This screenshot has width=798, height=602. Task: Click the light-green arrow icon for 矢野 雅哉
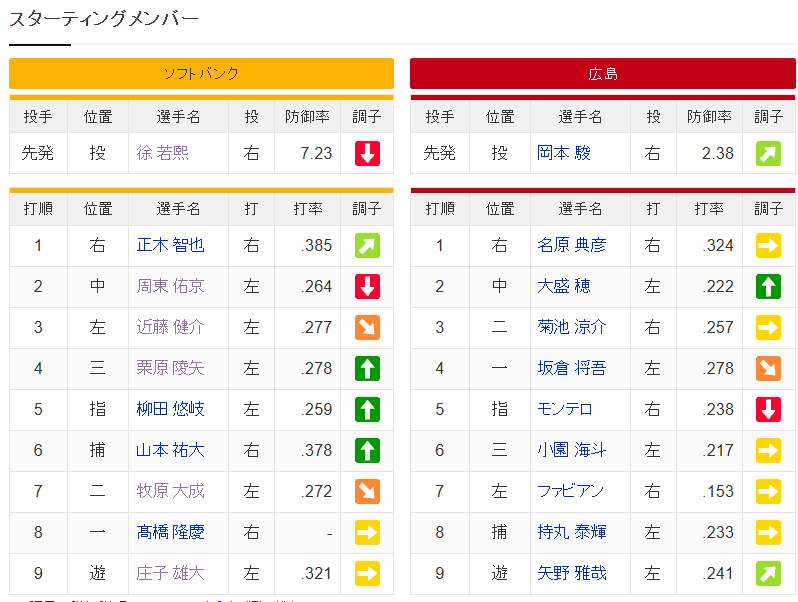tap(768, 574)
